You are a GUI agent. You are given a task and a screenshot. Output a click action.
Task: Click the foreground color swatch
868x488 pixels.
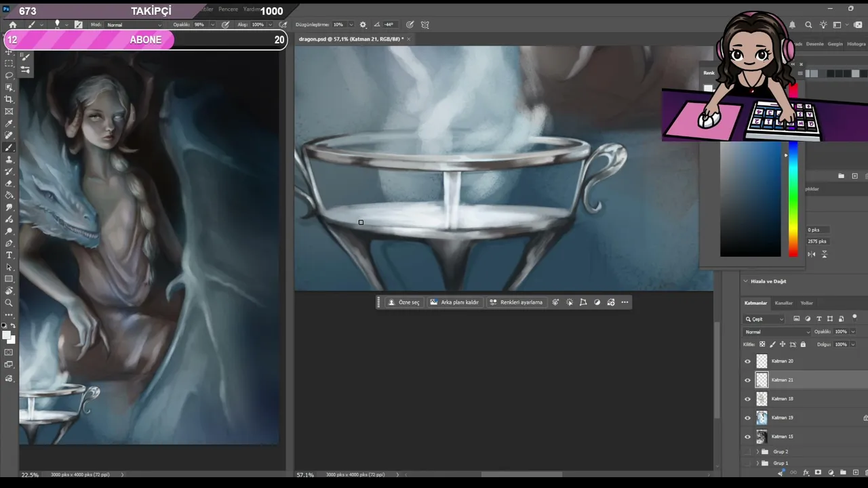pos(6,335)
